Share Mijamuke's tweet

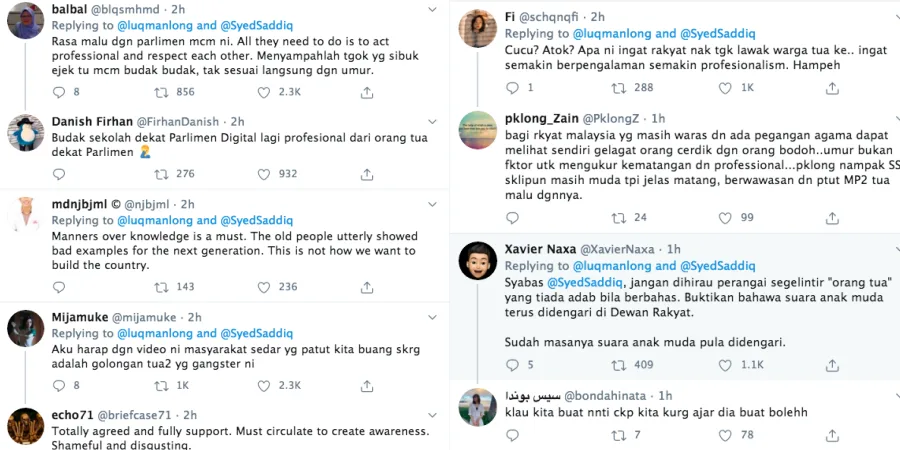pos(367,385)
